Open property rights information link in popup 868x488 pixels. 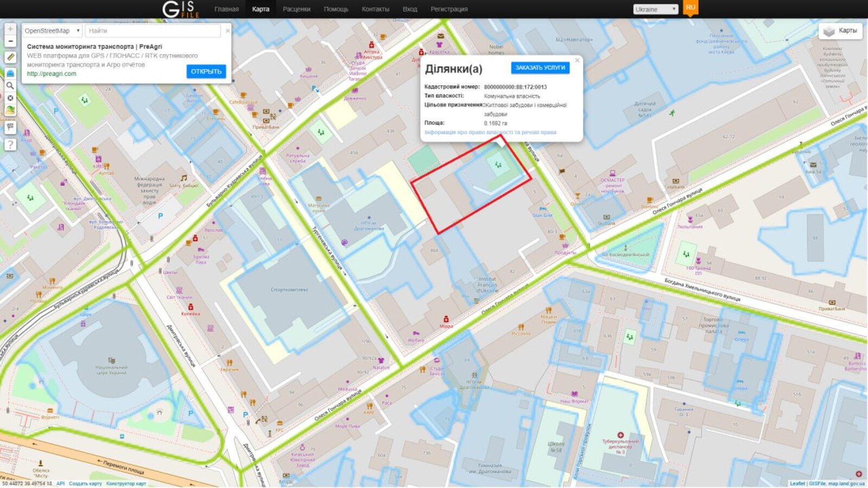pyautogui.click(x=490, y=132)
